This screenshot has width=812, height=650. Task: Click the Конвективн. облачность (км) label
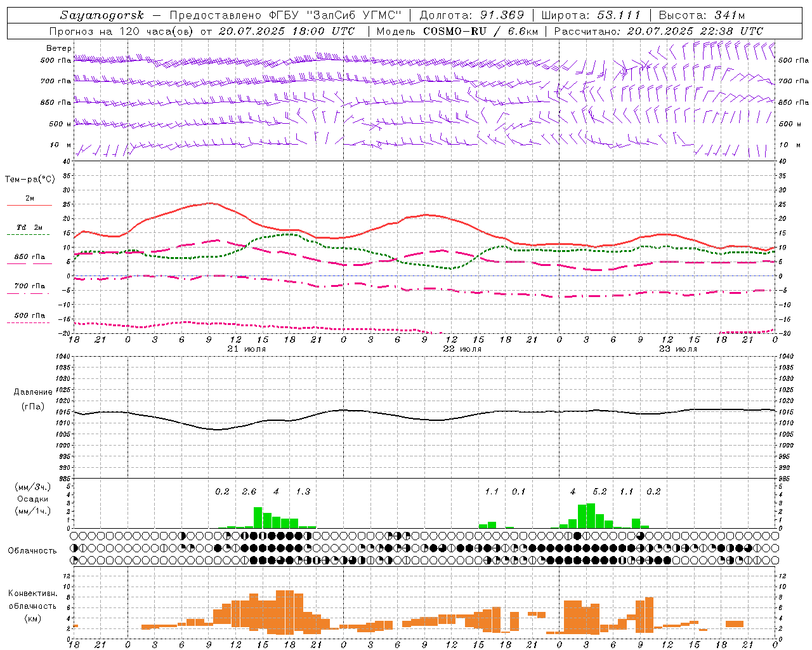click(32, 606)
